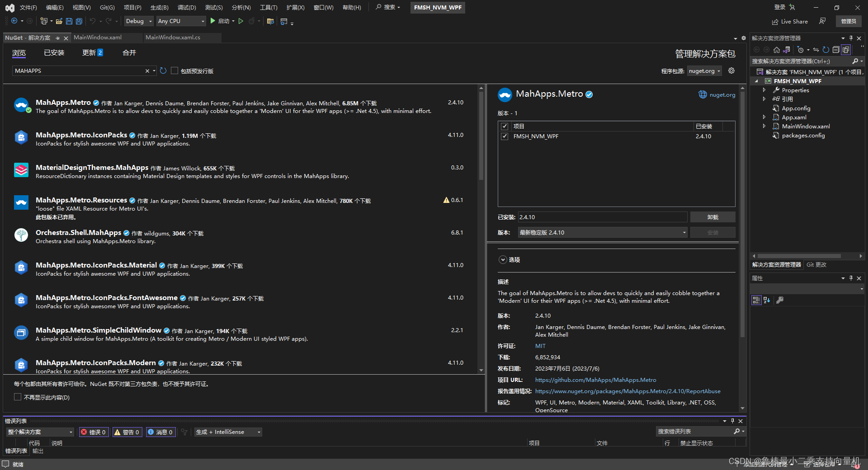Click the refresh icon beside NuGet search box
This screenshot has height=470, width=868.
pyautogui.click(x=163, y=71)
